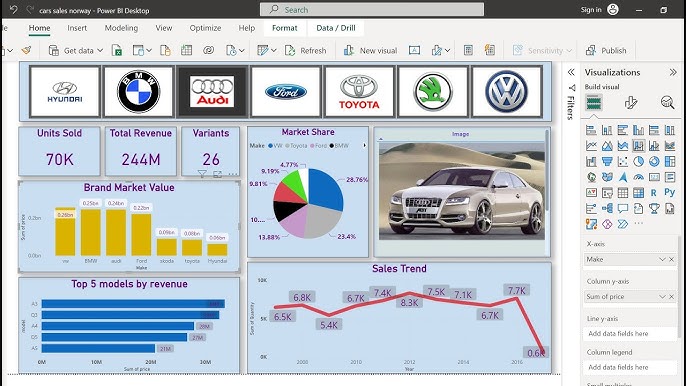Choose the Treemap visual icon
686x386 pixels.
tap(670, 161)
